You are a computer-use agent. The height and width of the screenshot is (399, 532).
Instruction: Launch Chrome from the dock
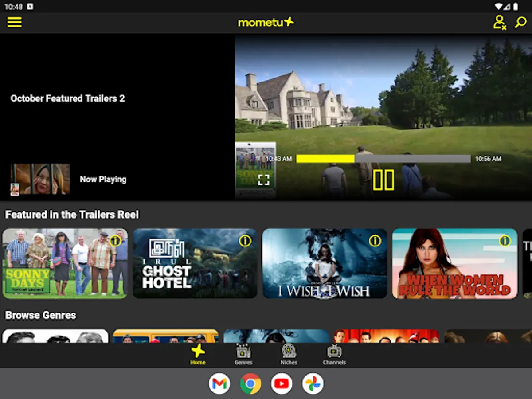(250, 384)
